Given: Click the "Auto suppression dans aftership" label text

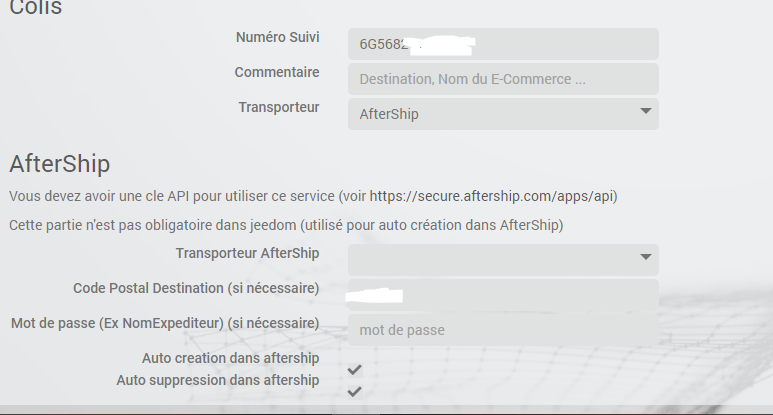Looking at the screenshot, I should 217,380.
